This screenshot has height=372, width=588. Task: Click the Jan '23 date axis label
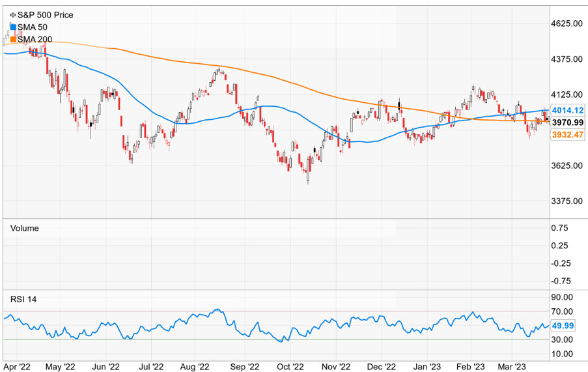click(428, 367)
